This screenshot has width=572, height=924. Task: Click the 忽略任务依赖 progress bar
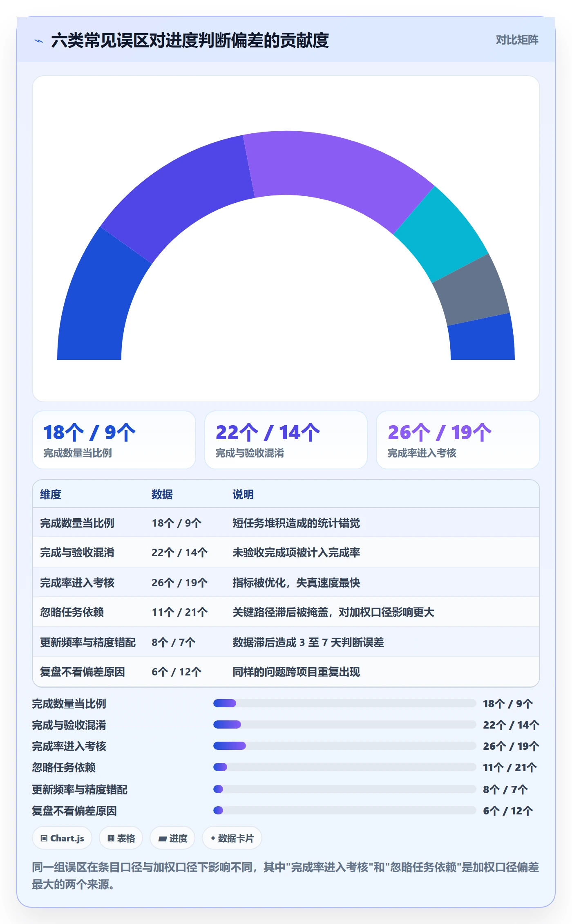(x=344, y=767)
